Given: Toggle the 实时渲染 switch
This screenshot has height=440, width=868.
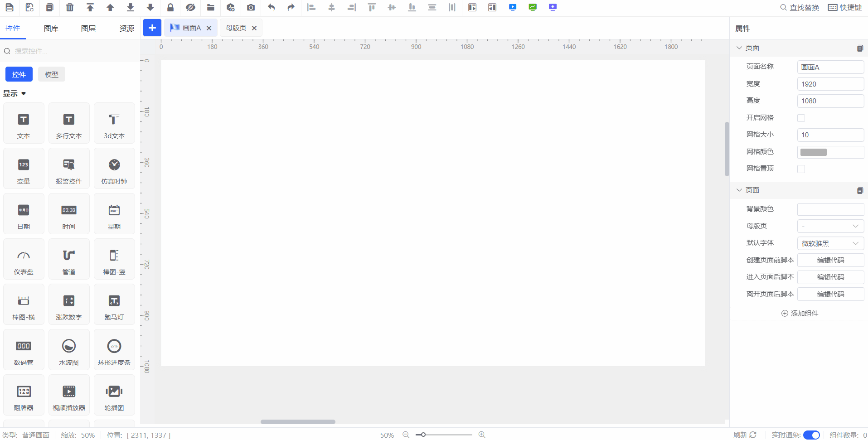Looking at the screenshot, I should [811, 435].
